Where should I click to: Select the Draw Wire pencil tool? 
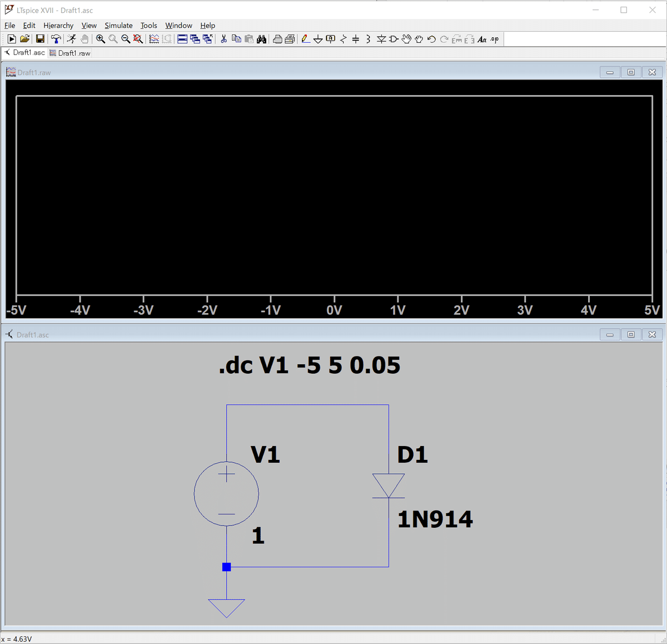(305, 39)
